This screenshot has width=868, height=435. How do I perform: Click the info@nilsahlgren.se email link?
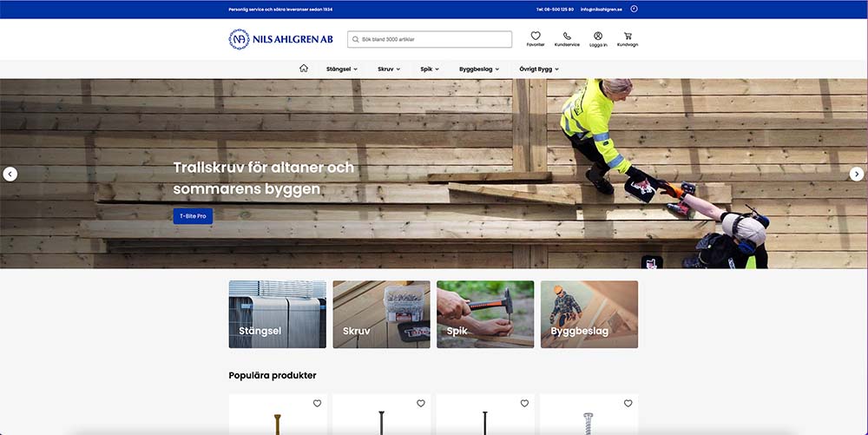tap(602, 10)
